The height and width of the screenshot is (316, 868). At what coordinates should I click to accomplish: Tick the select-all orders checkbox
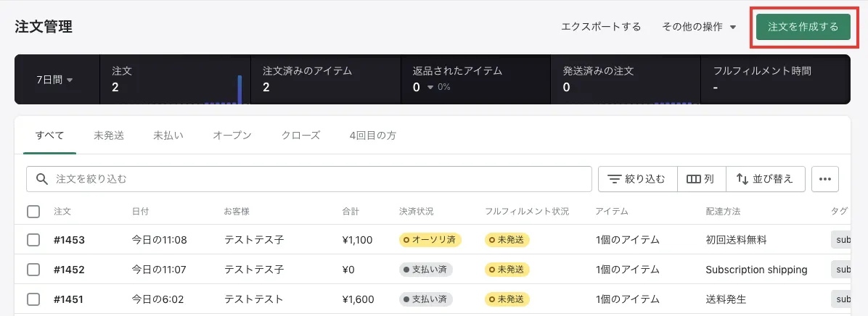[x=33, y=212]
